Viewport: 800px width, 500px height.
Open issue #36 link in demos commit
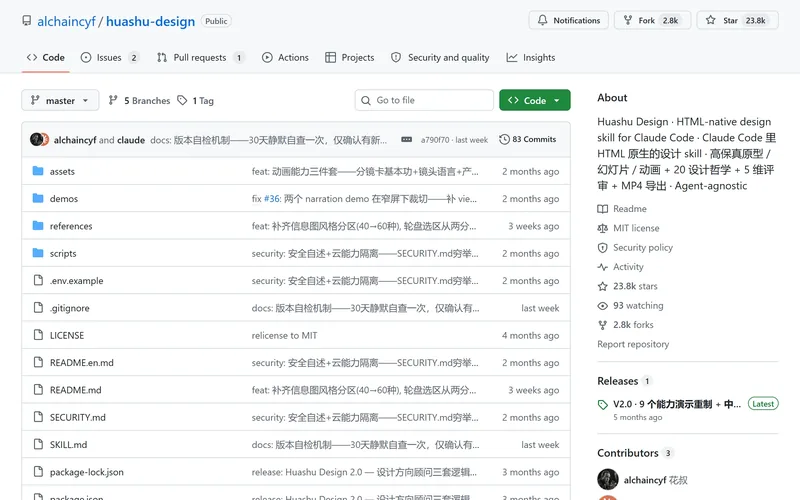coord(272,199)
